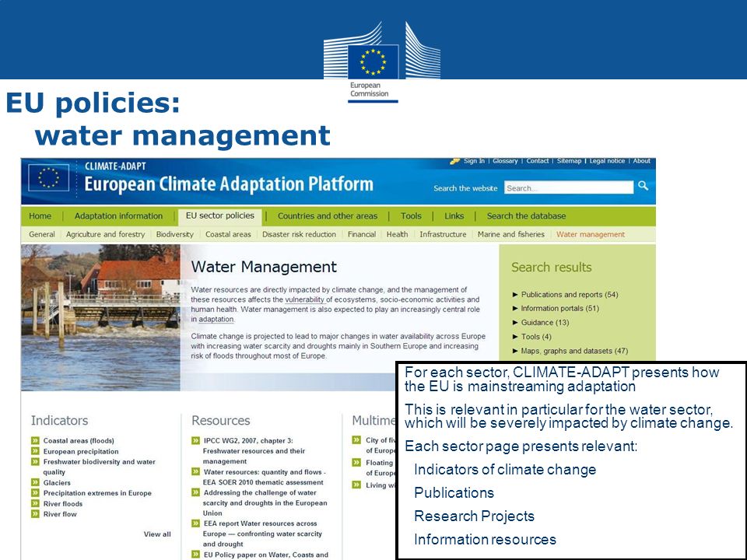This screenshot has width=747, height=560.
Task: Open the Contact link
Action: pyautogui.click(x=538, y=161)
